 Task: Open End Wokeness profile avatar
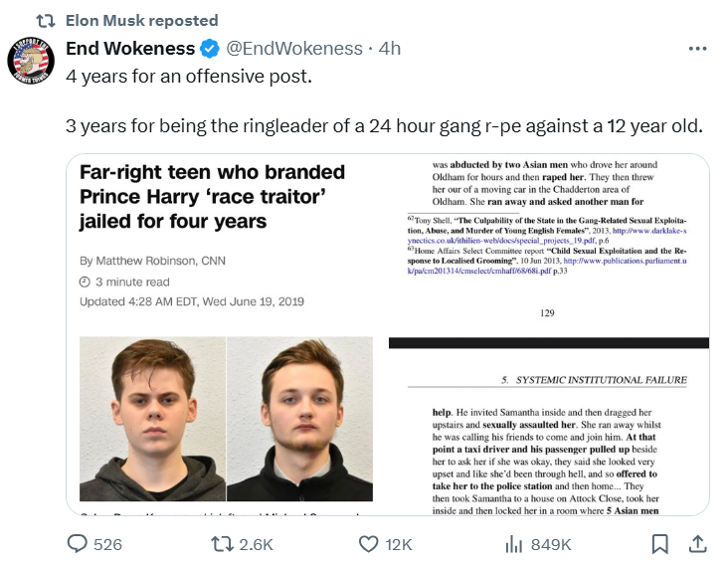point(31,61)
